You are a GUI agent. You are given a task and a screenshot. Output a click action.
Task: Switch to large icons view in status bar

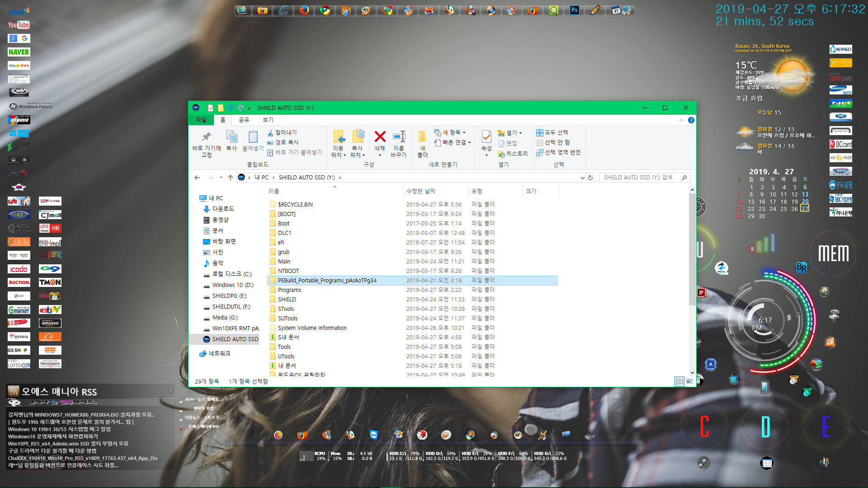click(x=689, y=381)
